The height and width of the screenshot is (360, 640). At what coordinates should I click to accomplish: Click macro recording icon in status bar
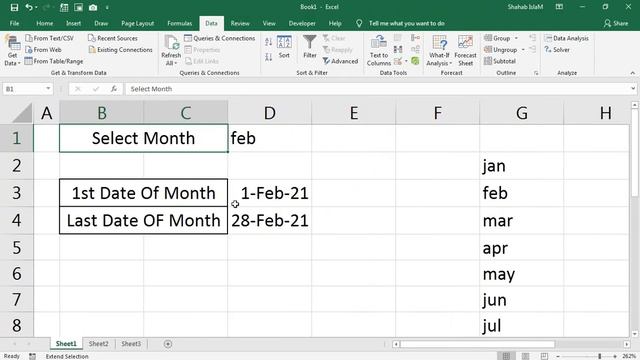point(32,356)
